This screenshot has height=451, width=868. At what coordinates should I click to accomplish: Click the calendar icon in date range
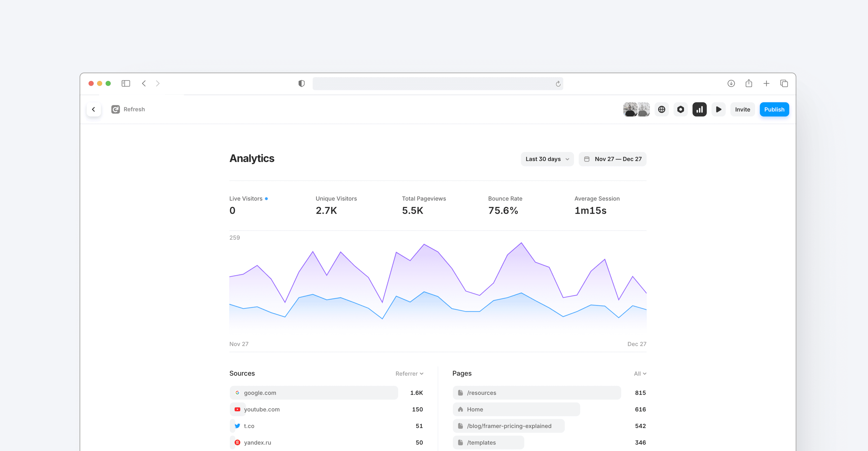(587, 159)
